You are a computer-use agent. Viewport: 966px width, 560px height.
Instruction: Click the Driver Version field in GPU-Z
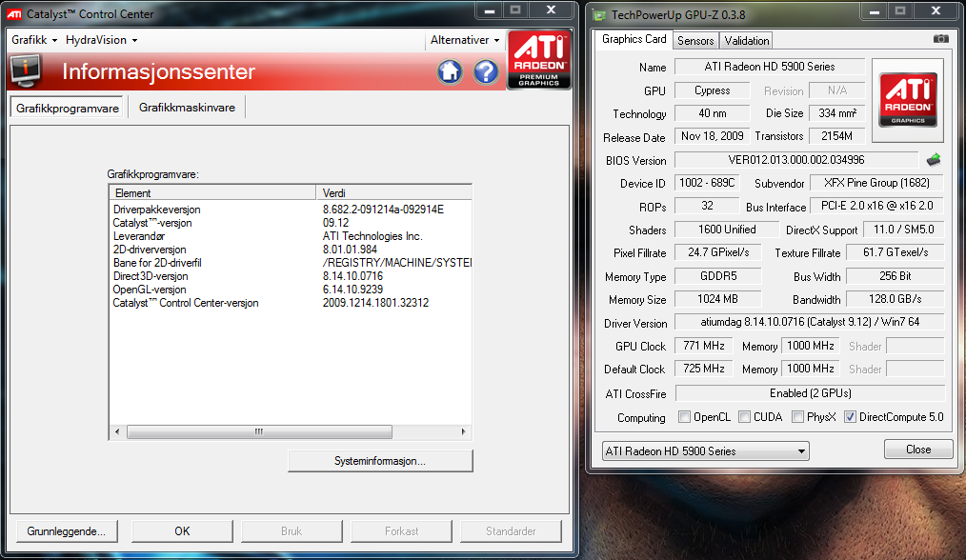point(810,322)
